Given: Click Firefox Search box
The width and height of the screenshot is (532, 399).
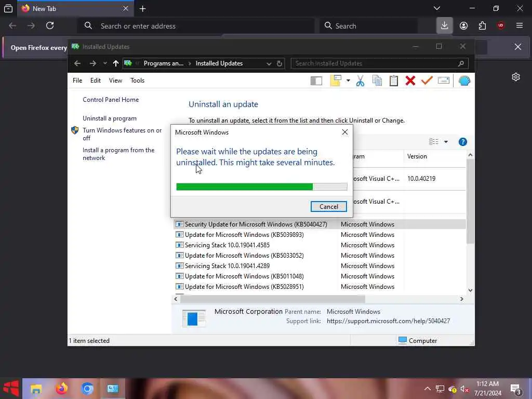Looking at the screenshot, I should click(369, 26).
